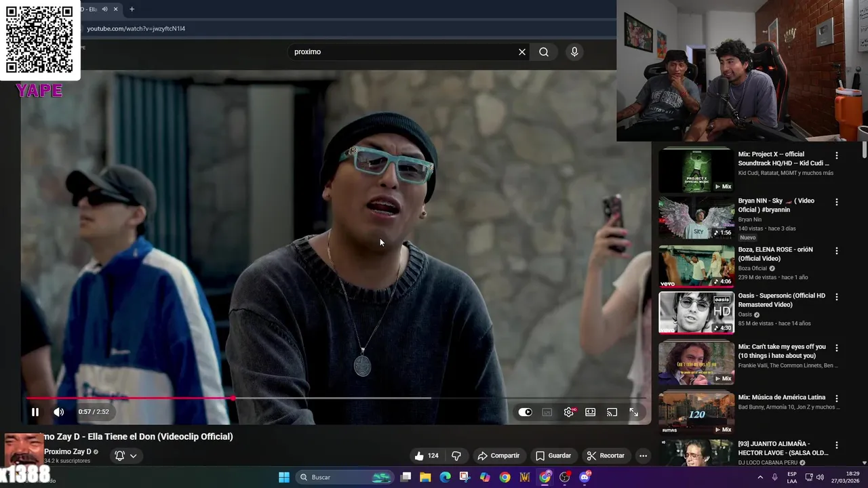Open Oasis - Supersonic video title
The image size is (868, 488).
(782, 300)
